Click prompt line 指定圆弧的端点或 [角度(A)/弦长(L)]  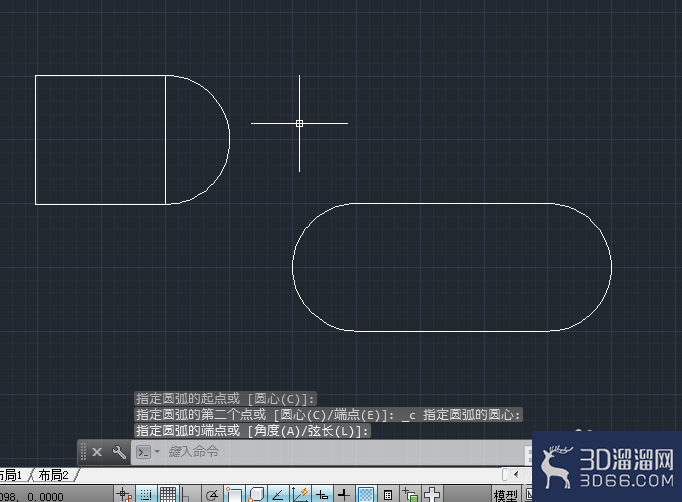pyautogui.click(x=253, y=431)
